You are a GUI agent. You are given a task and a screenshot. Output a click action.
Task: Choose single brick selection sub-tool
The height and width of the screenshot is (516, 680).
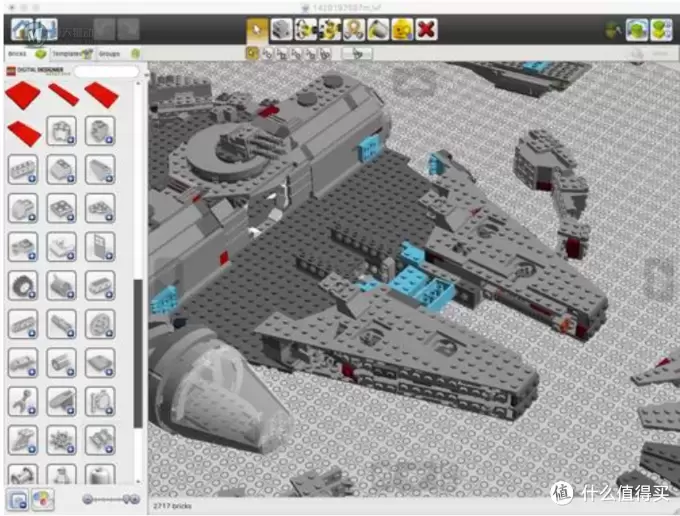(x=252, y=54)
